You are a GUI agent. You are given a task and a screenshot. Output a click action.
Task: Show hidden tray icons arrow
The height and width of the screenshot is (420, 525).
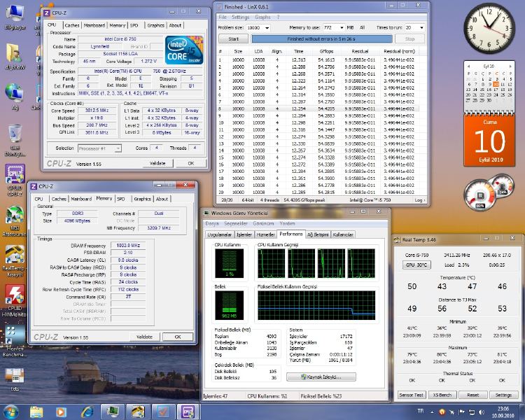(433, 412)
